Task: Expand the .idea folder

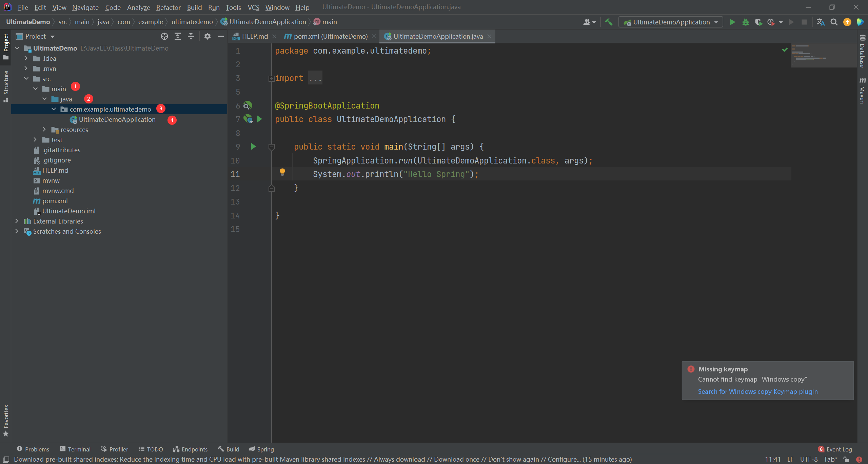Action: 26,58
